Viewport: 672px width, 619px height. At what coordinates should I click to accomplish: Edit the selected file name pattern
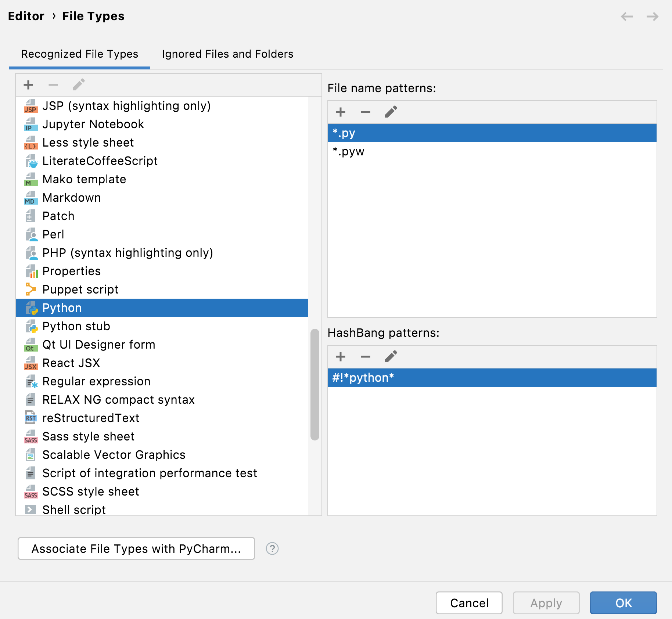391,112
